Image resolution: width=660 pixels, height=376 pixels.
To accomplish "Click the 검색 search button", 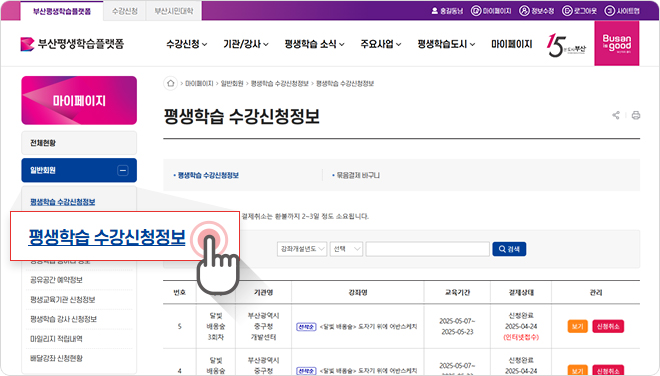I will point(509,249).
